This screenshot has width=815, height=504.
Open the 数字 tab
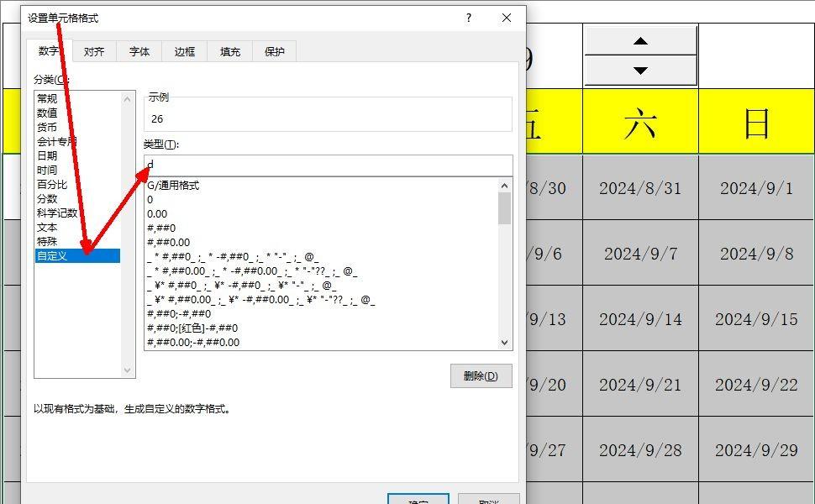49,51
